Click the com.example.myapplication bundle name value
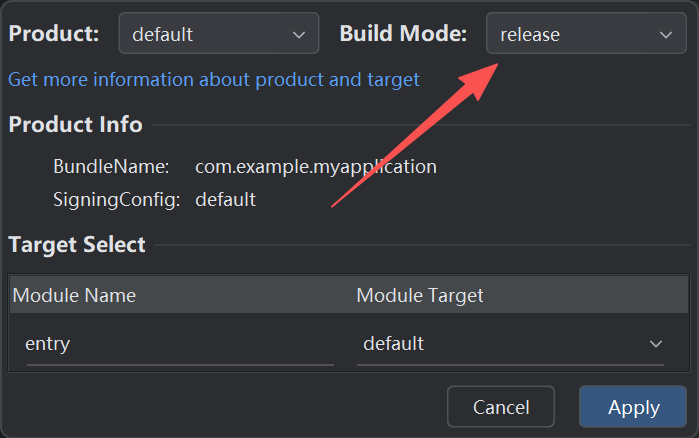 [316, 167]
